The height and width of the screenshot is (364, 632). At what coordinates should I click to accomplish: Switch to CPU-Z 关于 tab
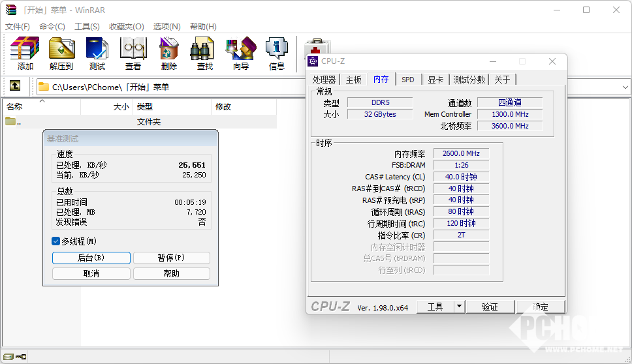tap(502, 80)
